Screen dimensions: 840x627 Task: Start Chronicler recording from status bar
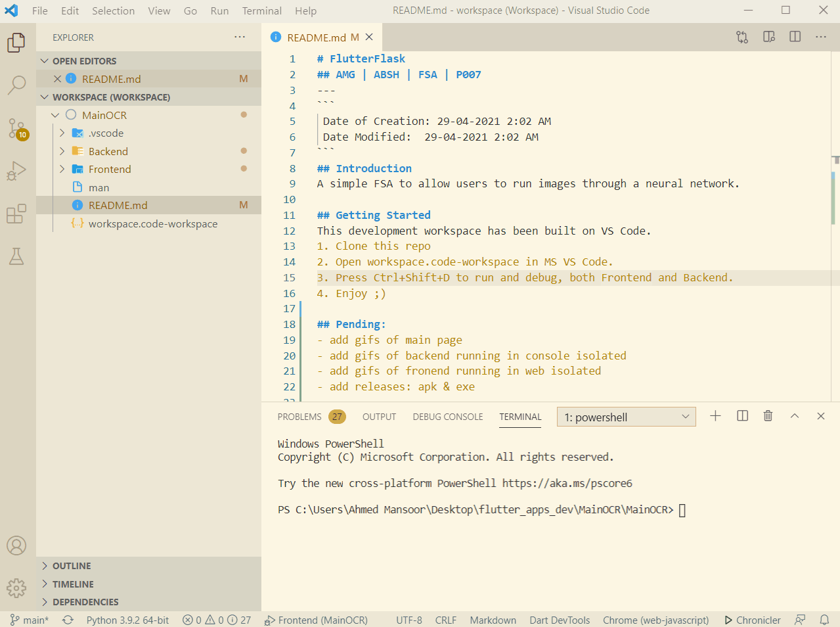pyautogui.click(x=753, y=620)
